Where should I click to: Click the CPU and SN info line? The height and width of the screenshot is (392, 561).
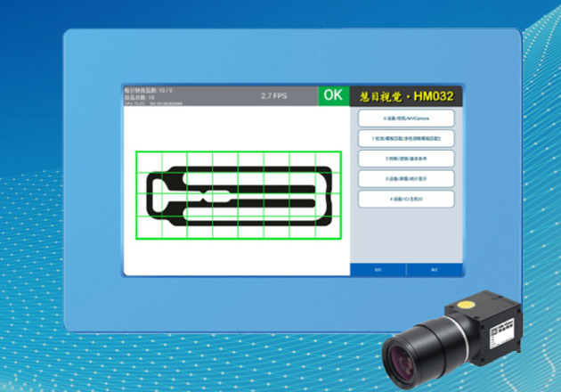pyautogui.click(x=153, y=103)
